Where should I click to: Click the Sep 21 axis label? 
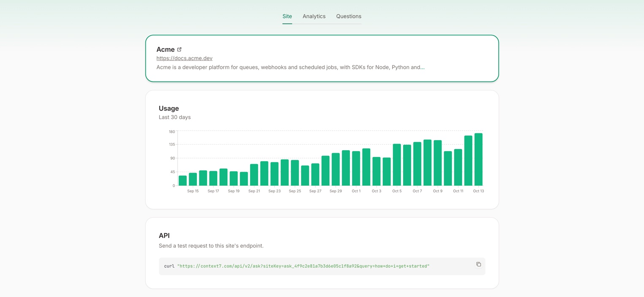click(x=254, y=191)
